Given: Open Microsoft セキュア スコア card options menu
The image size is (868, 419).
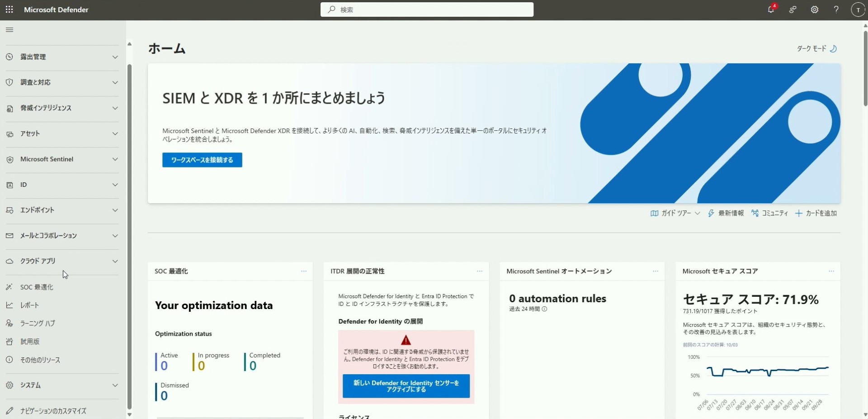Looking at the screenshot, I should point(831,271).
